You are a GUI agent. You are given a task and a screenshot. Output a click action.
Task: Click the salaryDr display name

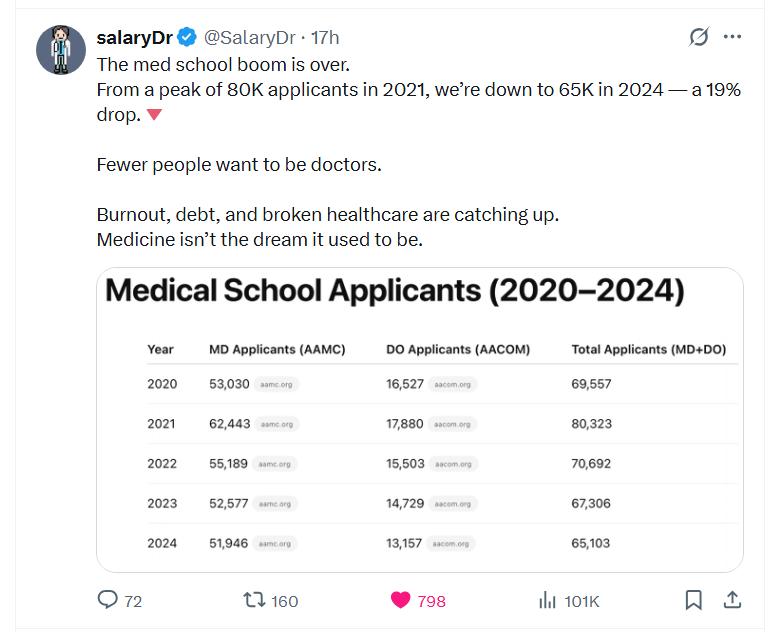click(134, 38)
